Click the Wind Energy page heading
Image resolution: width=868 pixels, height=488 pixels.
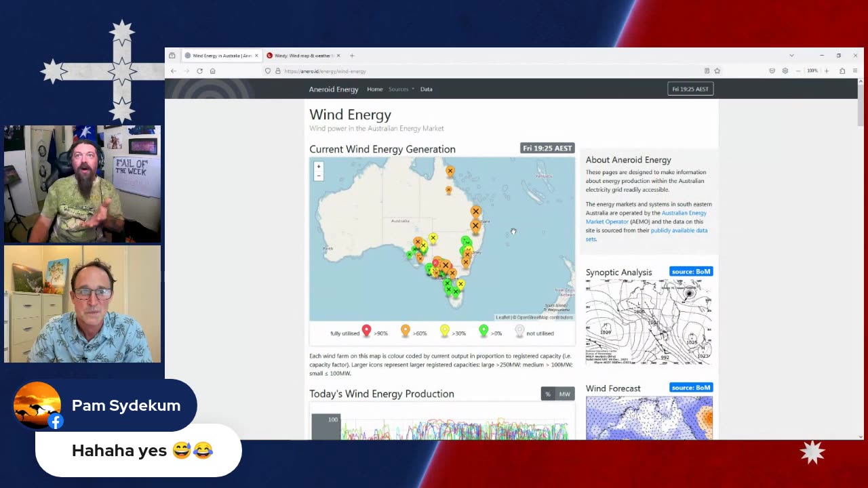tap(350, 115)
